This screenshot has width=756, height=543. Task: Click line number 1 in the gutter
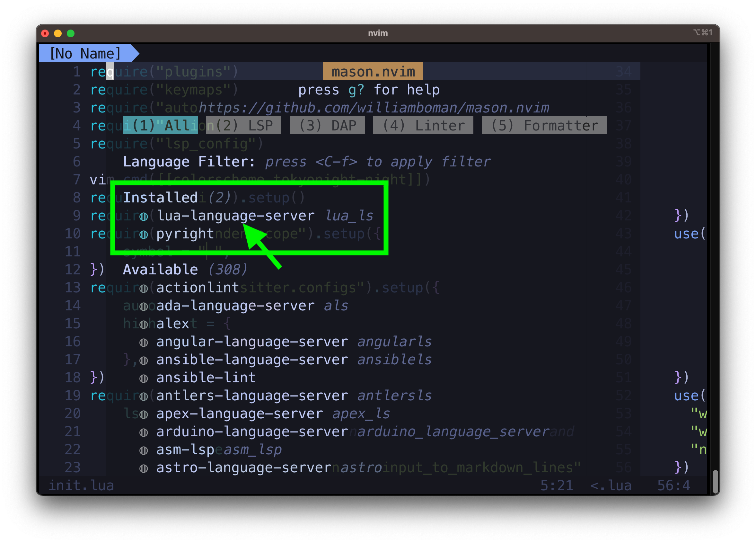(x=77, y=72)
